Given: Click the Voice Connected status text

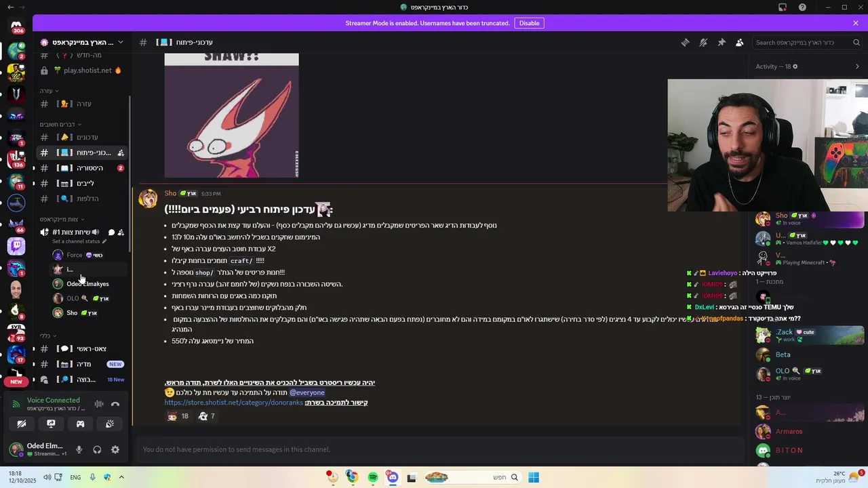Looking at the screenshot, I should [54, 400].
